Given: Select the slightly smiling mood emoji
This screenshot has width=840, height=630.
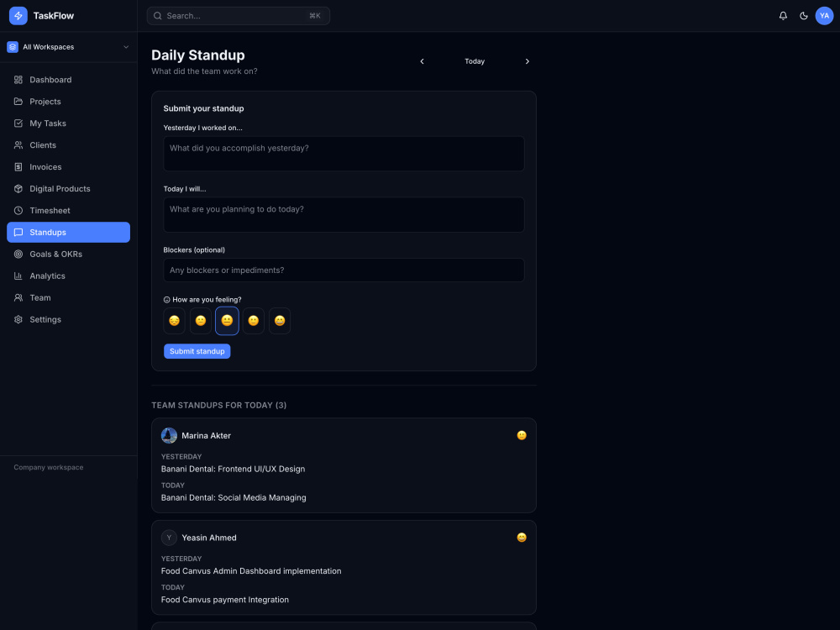Looking at the screenshot, I should (254, 320).
